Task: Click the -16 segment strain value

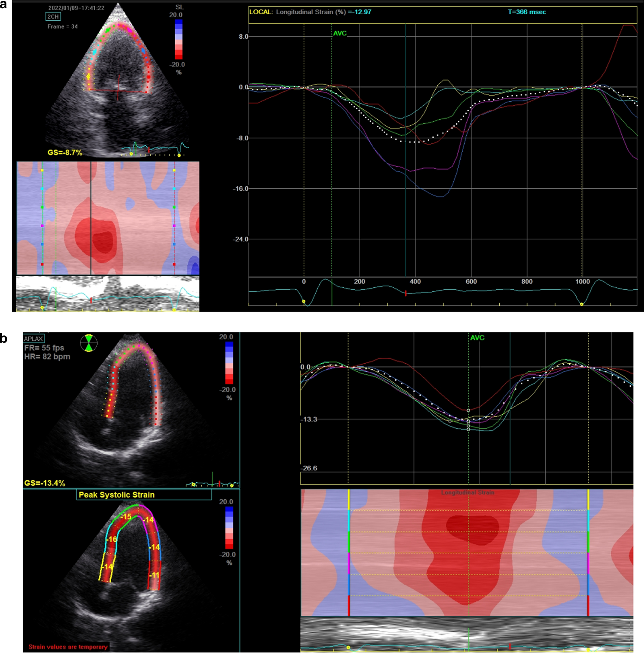Action: 111,540
